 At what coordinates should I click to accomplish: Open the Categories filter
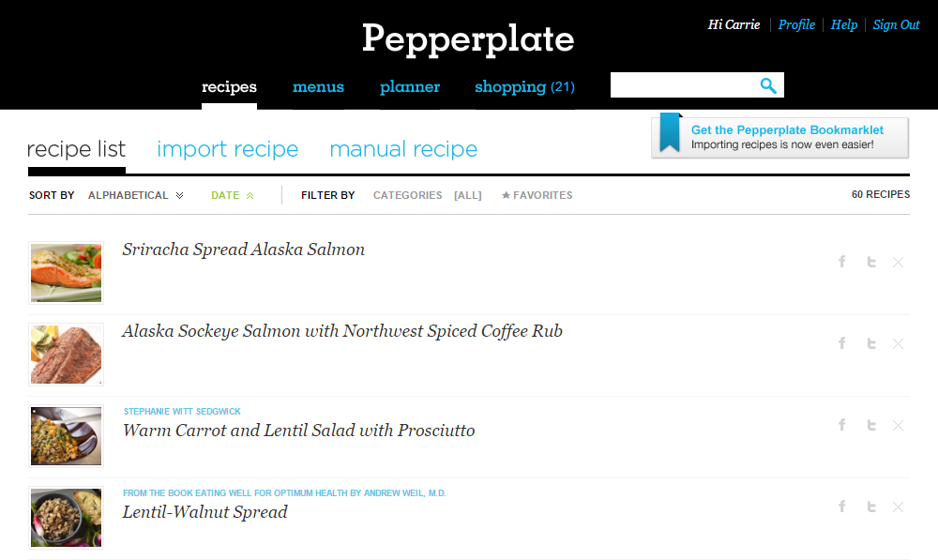tap(407, 195)
